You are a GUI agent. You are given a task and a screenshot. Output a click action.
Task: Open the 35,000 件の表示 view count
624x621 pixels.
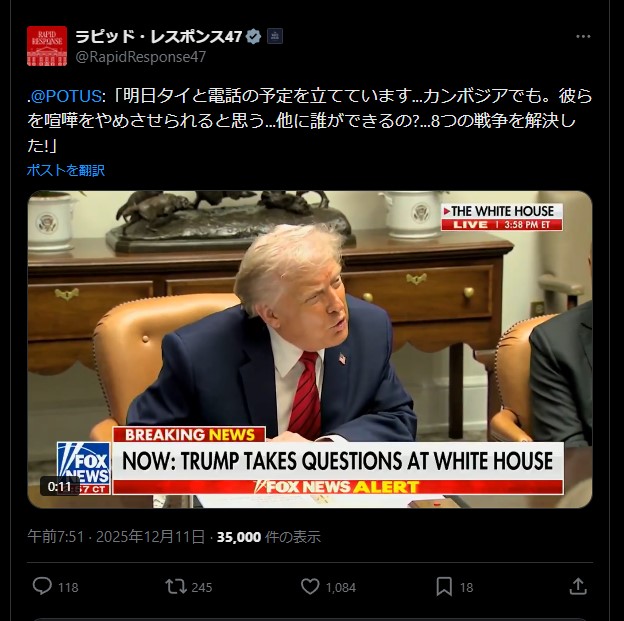(269, 537)
